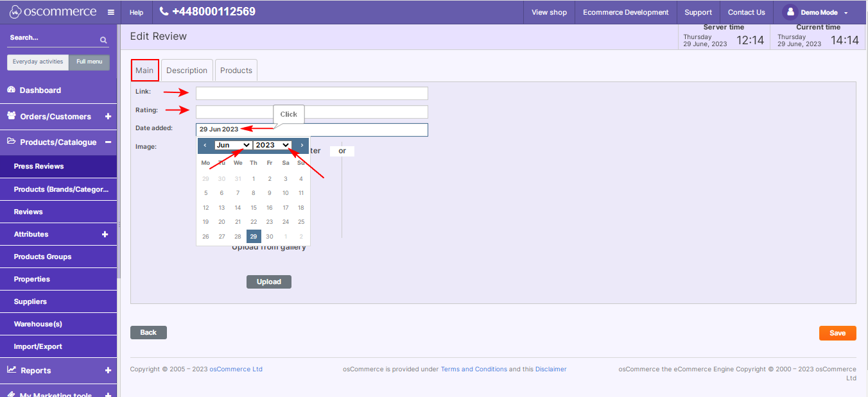Switch to Everyday activities mode
This screenshot has width=868, height=397.
pyautogui.click(x=38, y=62)
